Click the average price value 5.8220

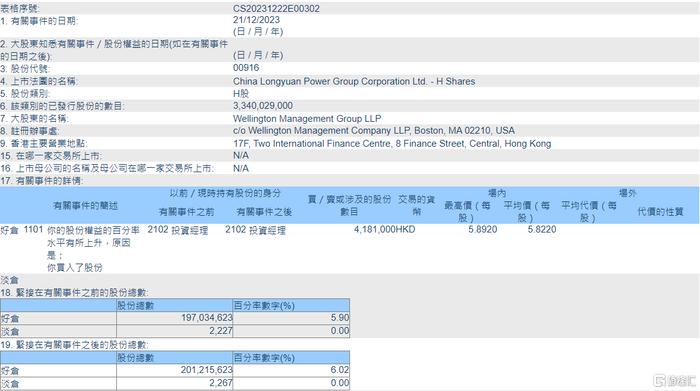pyautogui.click(x=542, y=229)
